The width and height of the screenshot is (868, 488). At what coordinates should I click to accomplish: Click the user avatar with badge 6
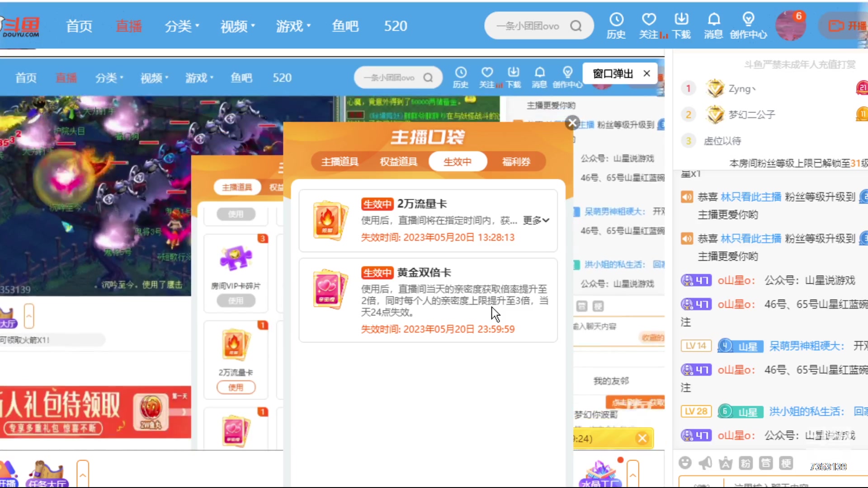point(791,26)
